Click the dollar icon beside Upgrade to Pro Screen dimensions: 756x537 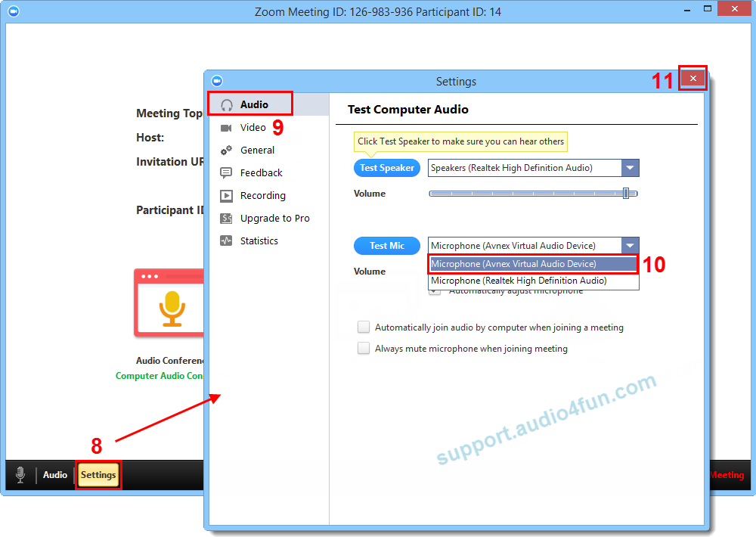click(226, 218)
